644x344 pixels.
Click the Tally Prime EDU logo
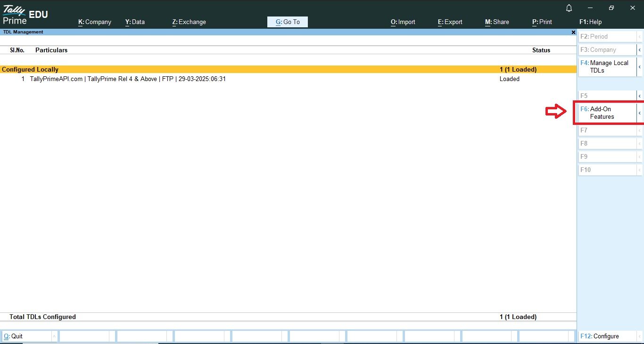pyautogui.click(x=25, y=15)
